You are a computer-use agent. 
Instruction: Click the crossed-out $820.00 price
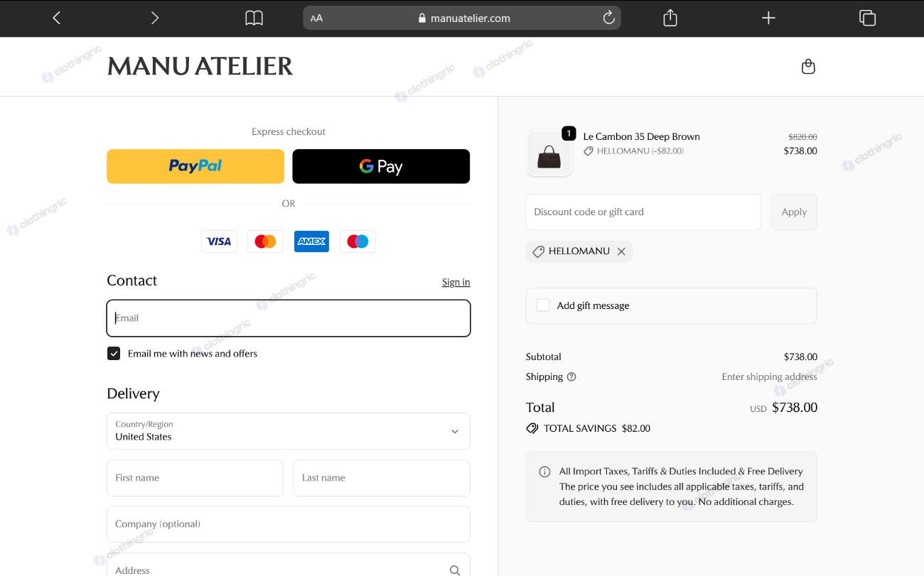802,137
